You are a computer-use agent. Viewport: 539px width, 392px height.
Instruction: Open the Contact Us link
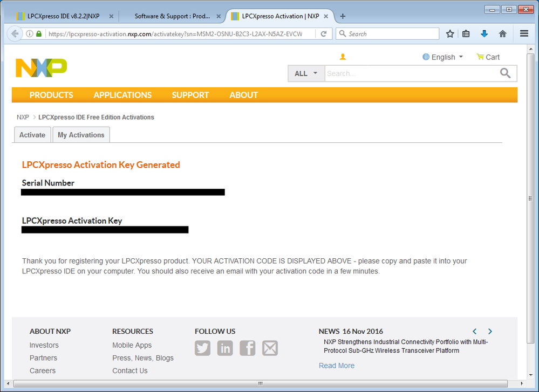(130, 370)
